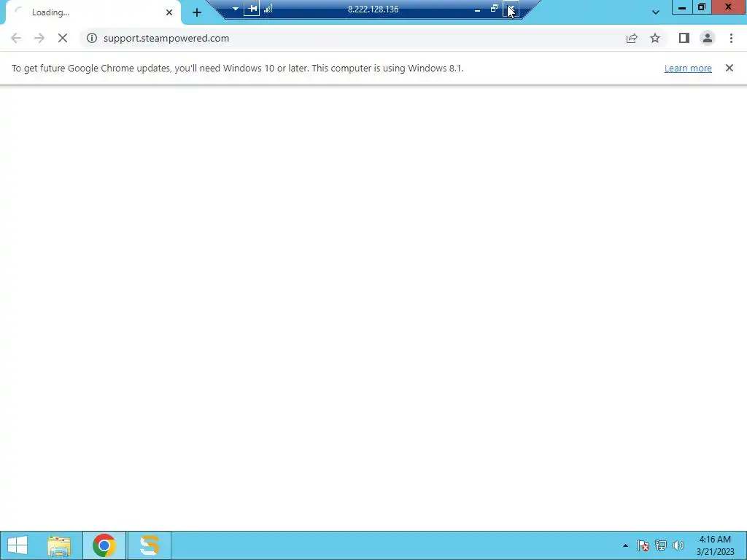Viewport: 747px width, 560px height.
Task: Close the Chrome window
Action: (x=729, y=7)
